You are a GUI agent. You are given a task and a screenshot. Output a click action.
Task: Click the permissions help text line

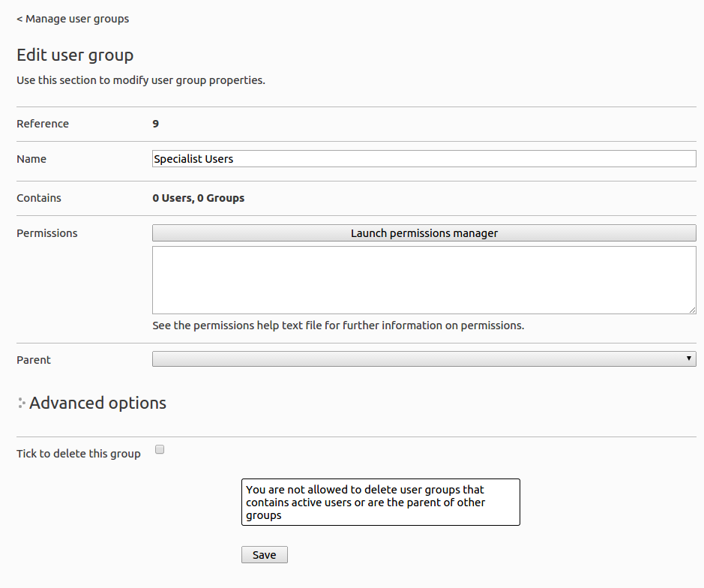tap(338, 325)
